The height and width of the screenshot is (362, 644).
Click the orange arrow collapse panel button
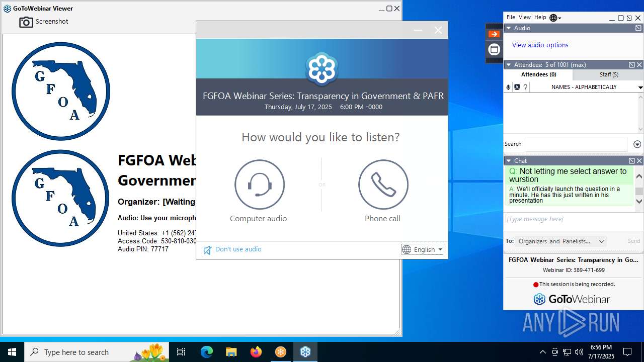tap(494, 34)
